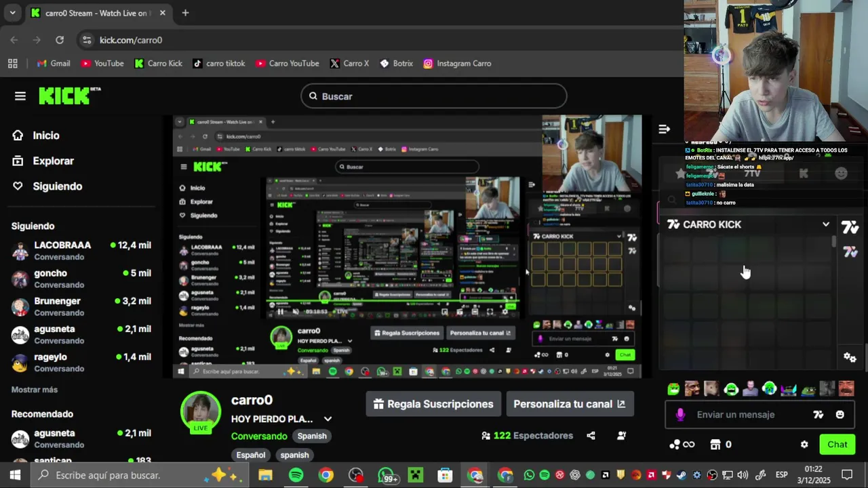Click the user follow icon beside share
This screenshot has width=868, height=488.
tap(622, 436)
